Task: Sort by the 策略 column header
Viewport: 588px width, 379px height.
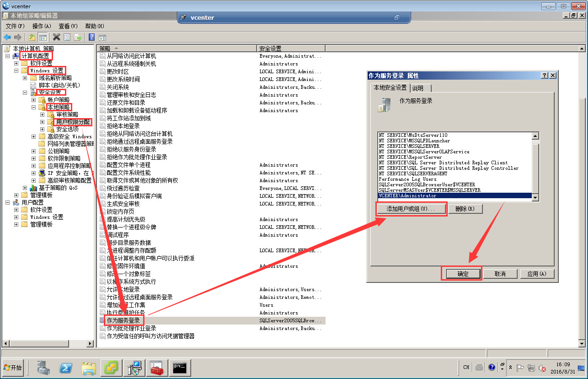Action: click(177, 48)
